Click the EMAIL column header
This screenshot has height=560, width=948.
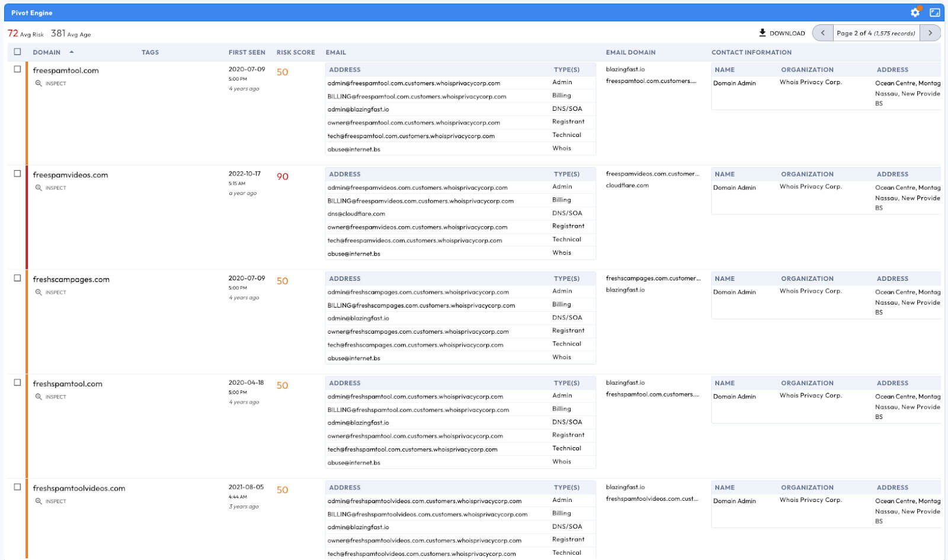(335, 52)
